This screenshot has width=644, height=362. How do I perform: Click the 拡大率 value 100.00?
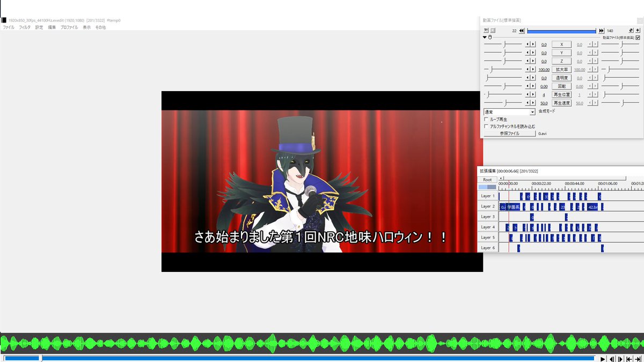click(544, 70)
